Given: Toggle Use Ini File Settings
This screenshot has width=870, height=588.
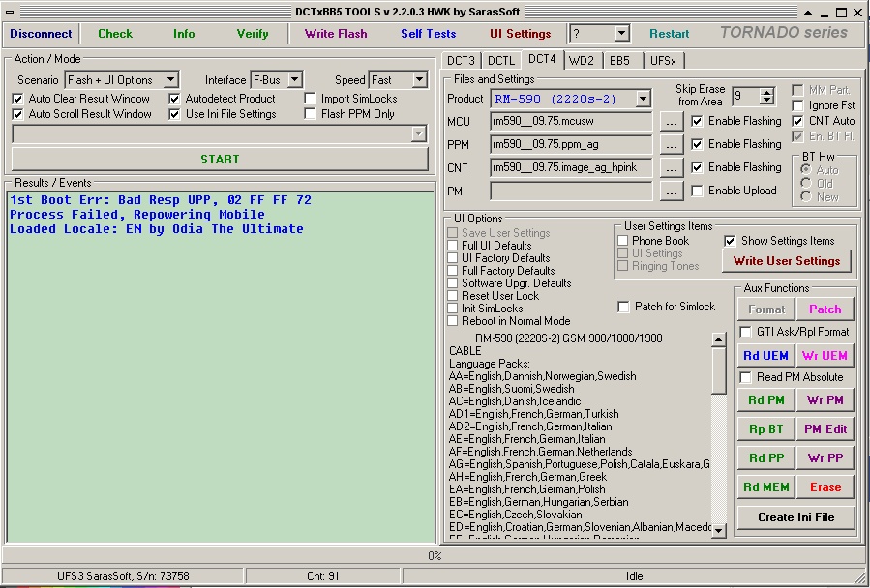Looking at the screenshot, I should coord(175,114).
